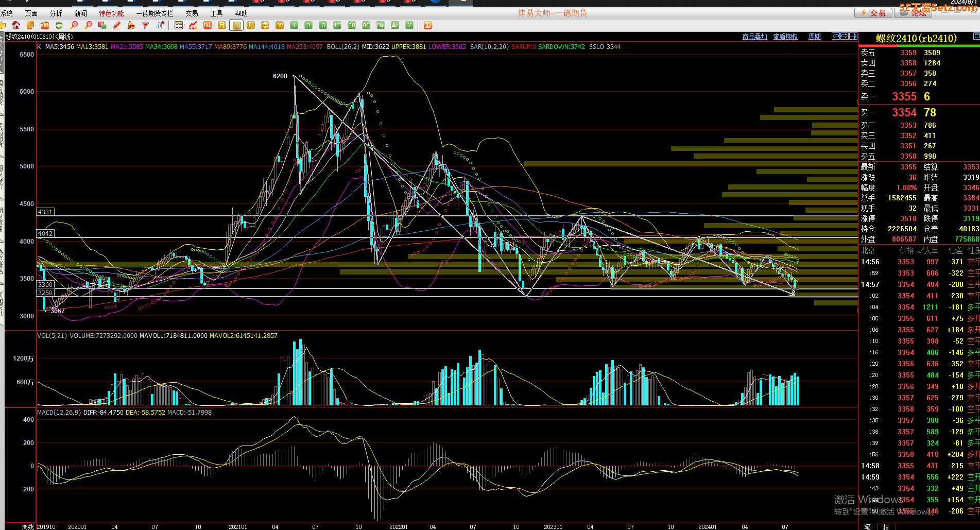Switch to the 权 tab at bottom
Image resolution: width=980 pixels, height=530 pixels.
point(886,526)
